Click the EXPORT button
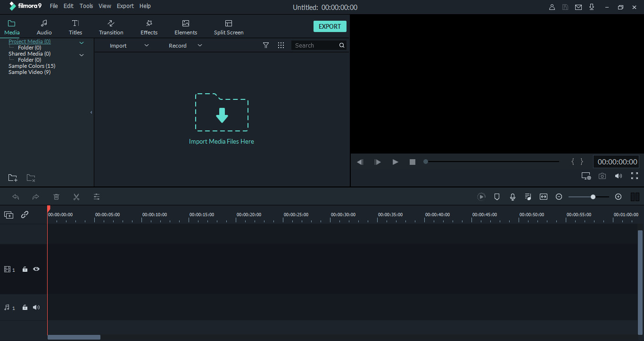 click(330, 26)
